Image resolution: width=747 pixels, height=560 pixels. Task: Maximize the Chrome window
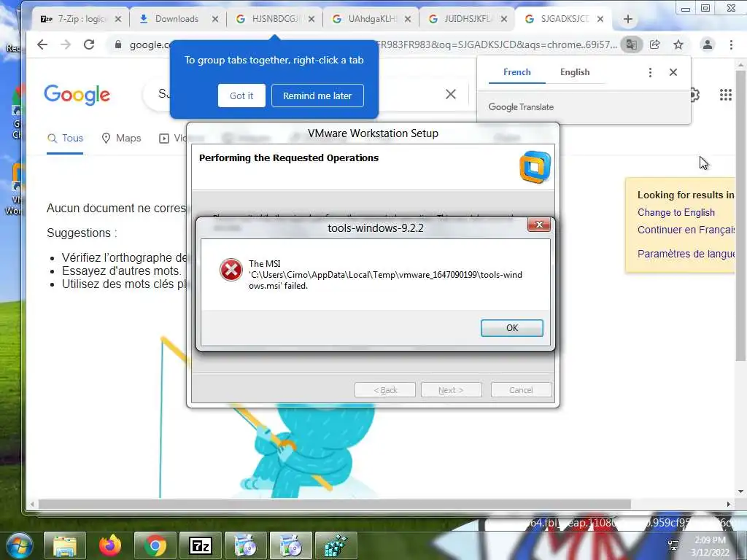click(x=705, y=8)
